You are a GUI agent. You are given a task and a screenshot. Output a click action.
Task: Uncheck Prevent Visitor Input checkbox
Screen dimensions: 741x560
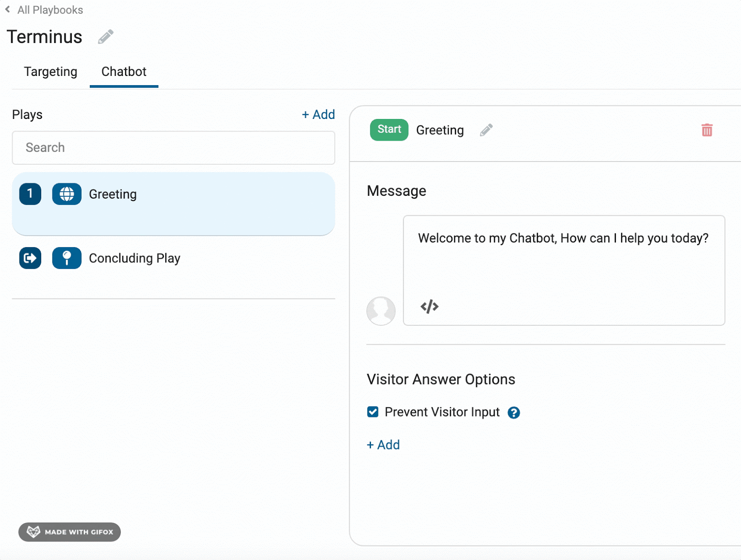click(373, 412)
